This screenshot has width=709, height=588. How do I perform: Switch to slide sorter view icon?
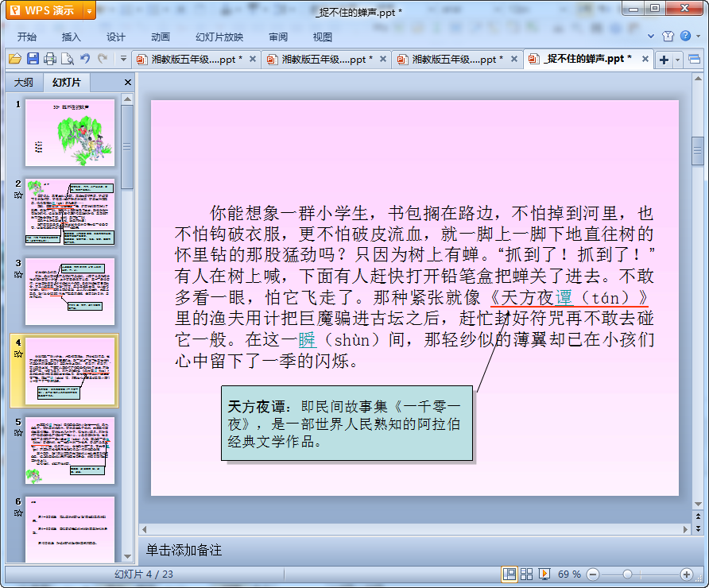tap(527, 574)
